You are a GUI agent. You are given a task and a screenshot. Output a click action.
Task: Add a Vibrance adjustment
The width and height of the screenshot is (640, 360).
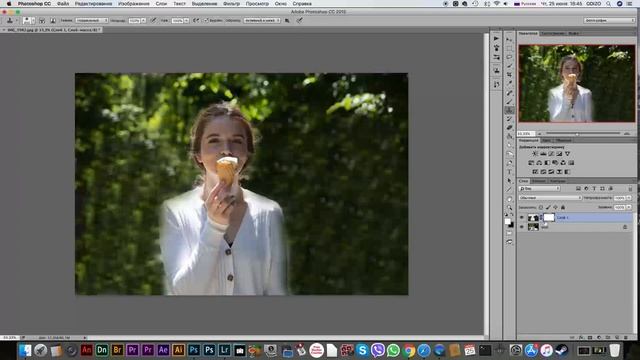pos(567,154)
